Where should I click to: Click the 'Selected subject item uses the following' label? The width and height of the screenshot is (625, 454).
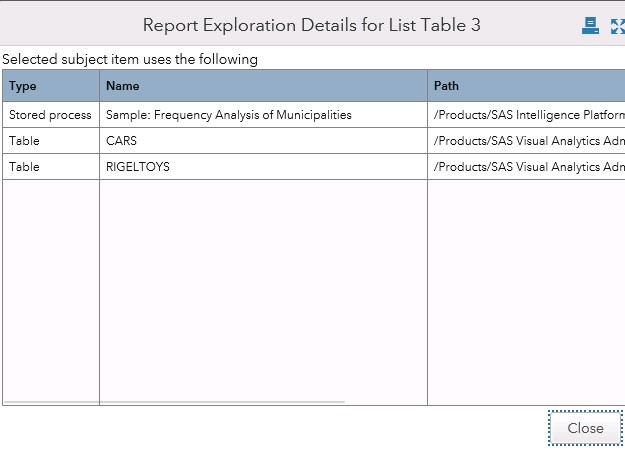[130, 59]
